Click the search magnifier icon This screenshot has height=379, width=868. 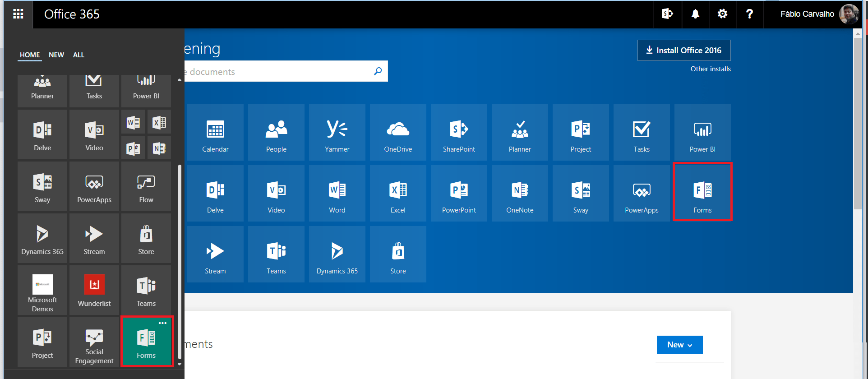click(x=378, y=71)
